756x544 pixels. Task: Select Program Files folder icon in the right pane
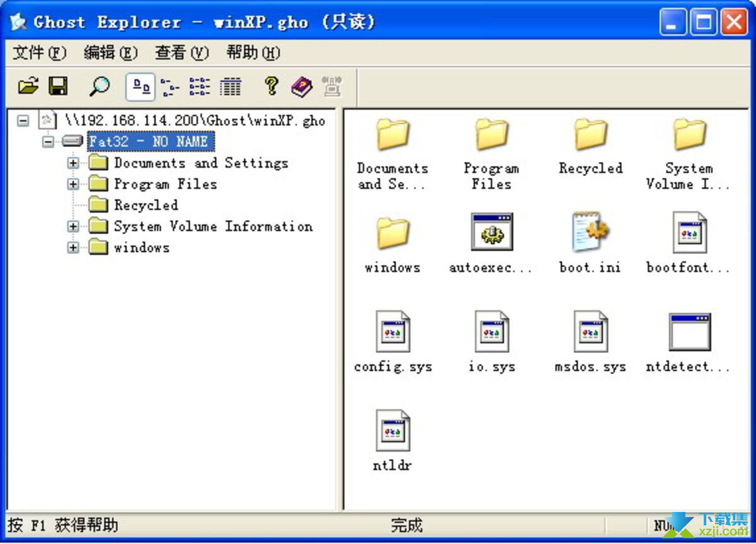[491, 134]
